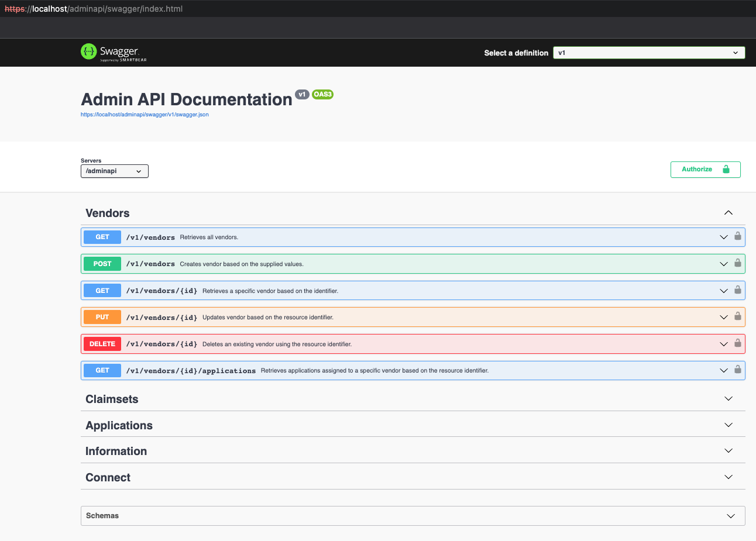This screenshot has width=756, height=541.
Task: Open the swagger.json link
Action: pyautogui.click(x=145, y=115)
